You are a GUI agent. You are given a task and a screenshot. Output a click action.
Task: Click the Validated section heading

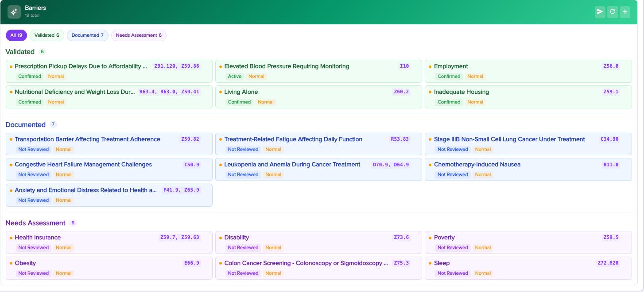(x=20, y=52)
